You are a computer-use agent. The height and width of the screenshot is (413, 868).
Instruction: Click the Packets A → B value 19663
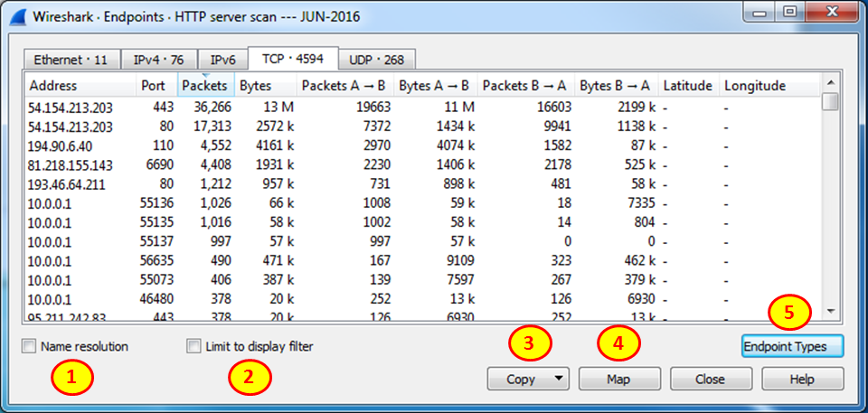(x=373, y=108)
